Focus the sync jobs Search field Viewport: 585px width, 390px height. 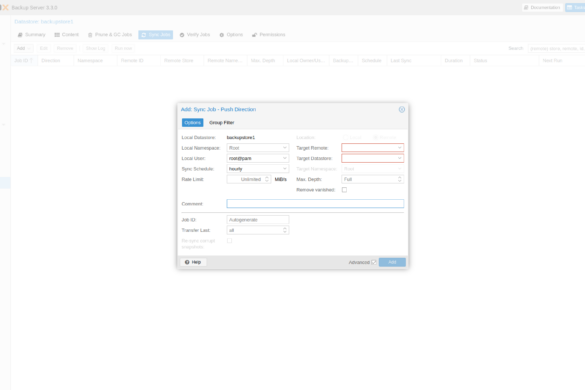click(556, 48)
